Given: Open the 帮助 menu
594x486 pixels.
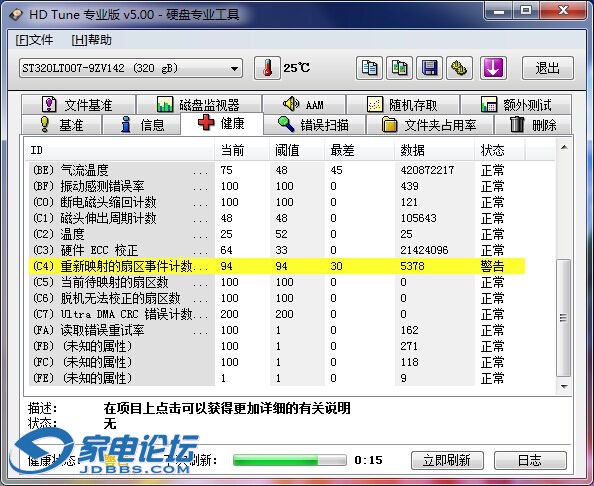Looking at the screenshot, I should (92, 40).
